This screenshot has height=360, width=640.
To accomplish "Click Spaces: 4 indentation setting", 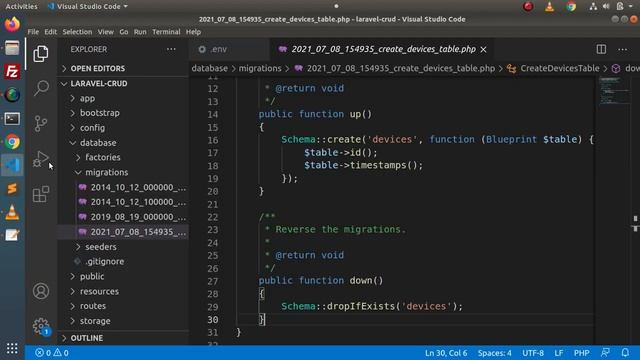I will 494,353.
